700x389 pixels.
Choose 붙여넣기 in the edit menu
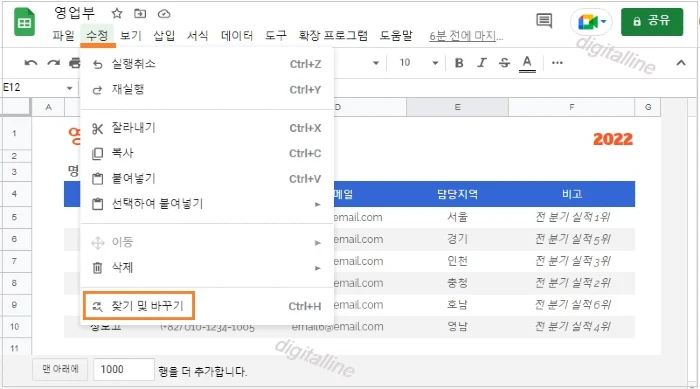[x=207, y=179]
